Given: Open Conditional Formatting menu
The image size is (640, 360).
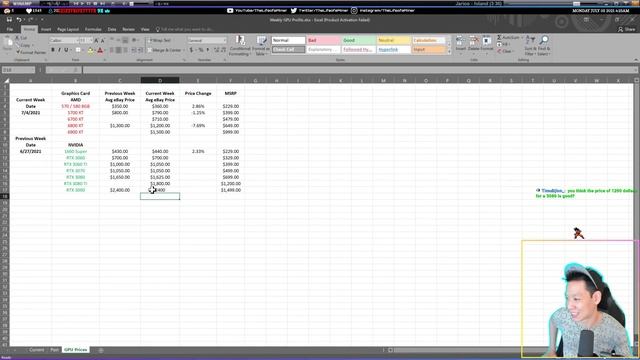Looking at the screenshot, I should click(x=240, y=46).
